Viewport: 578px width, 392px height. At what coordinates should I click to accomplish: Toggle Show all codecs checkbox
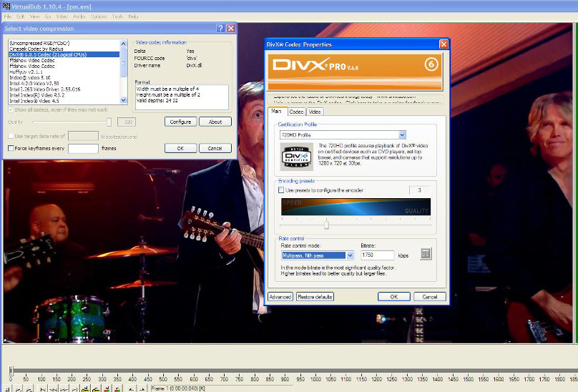11,109
